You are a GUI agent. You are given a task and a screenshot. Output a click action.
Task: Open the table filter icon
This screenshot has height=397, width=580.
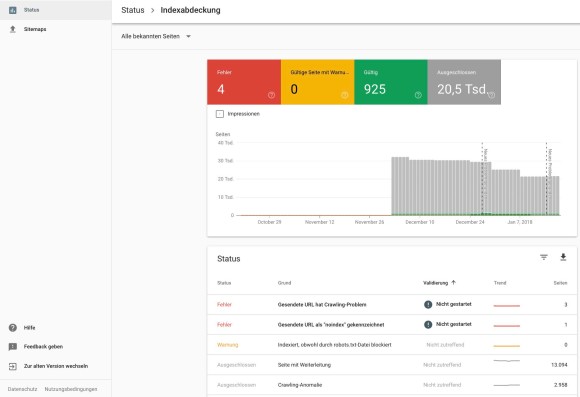543,257
